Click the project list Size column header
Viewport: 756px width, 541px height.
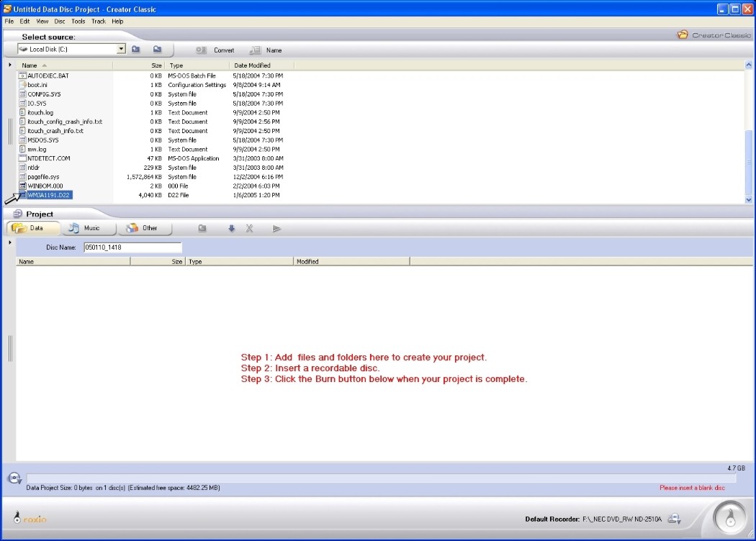point(158,262)
